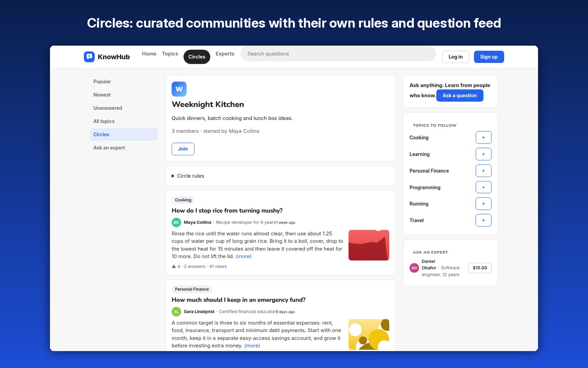This screenshot has width=588, height=368.
Task: Open the Topics nav item
Action: (x=170, y=54)
